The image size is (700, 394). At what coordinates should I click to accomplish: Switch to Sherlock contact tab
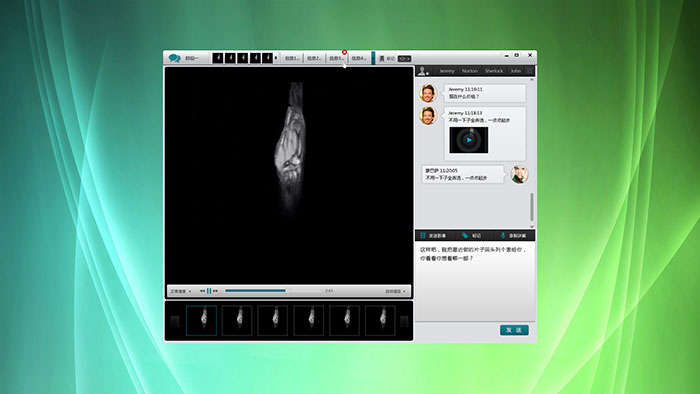[494, 71]
